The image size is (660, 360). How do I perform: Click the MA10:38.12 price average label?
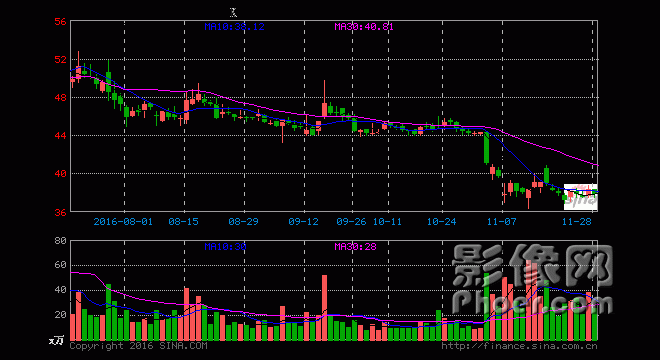(234, 27)
